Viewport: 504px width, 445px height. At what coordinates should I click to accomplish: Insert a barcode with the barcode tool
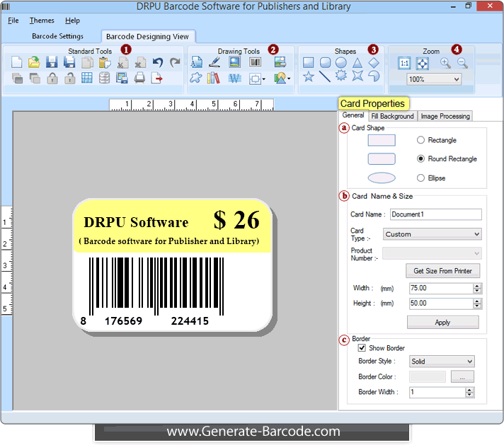coord(255,62)
